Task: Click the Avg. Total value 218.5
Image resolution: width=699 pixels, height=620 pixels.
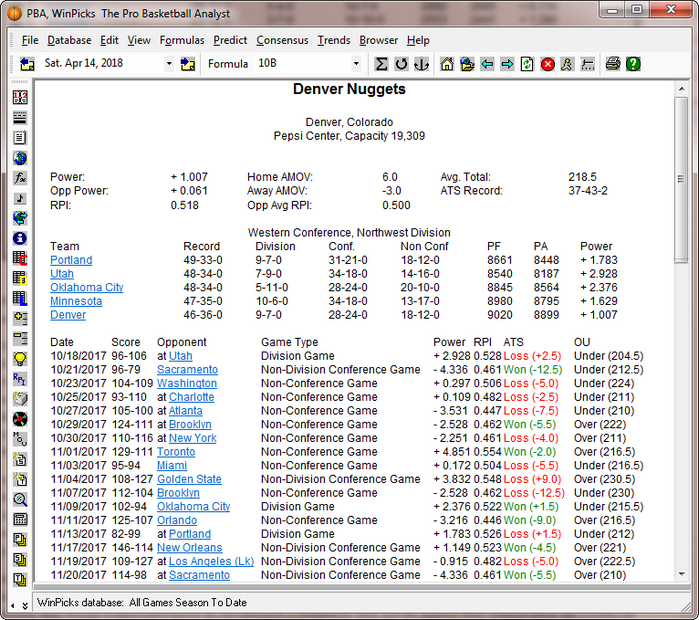Action: (x=582, y=177)
